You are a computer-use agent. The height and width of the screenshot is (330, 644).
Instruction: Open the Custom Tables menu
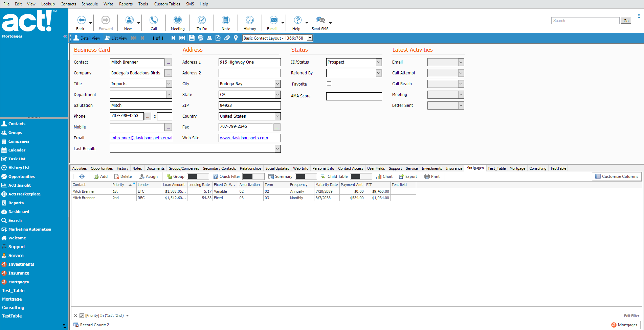click(167, 4)
